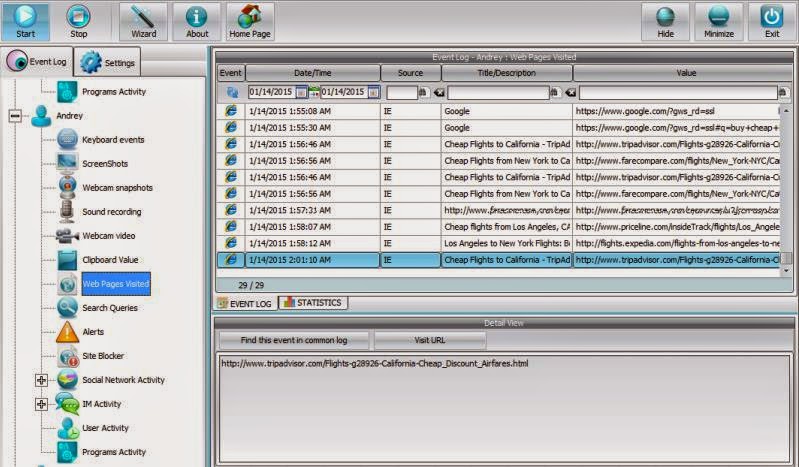This screenshot has height=467, width=799.
Task: Select the Andrey user in the tree
Action: pos(69,116)
